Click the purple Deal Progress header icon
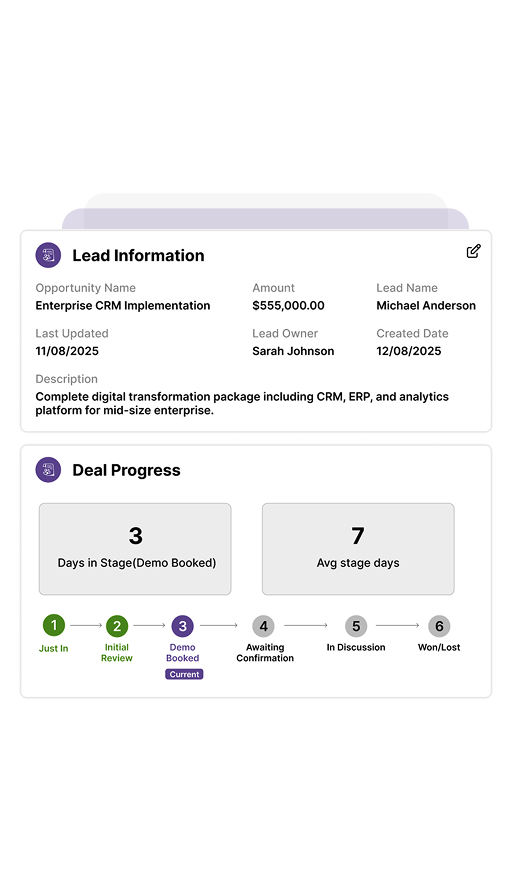511x893 pixels. [48, 470]
